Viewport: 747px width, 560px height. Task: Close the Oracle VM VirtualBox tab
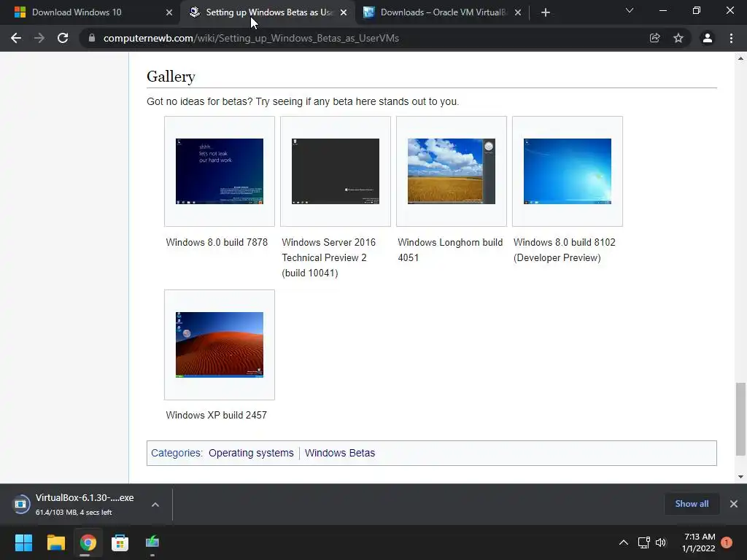coord(518,12)
